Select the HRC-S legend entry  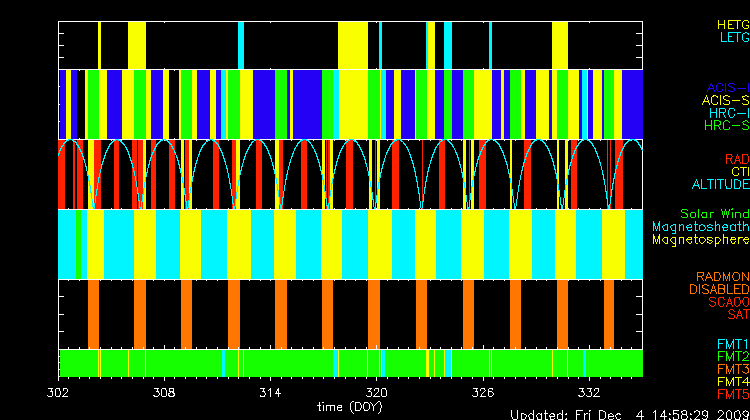[x=725, y=126]
